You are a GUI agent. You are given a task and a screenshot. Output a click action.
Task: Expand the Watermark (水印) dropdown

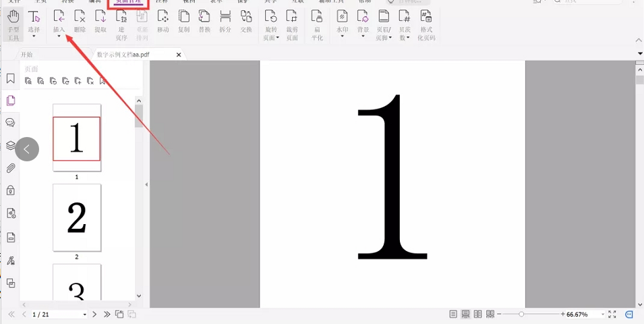(342, 36)
